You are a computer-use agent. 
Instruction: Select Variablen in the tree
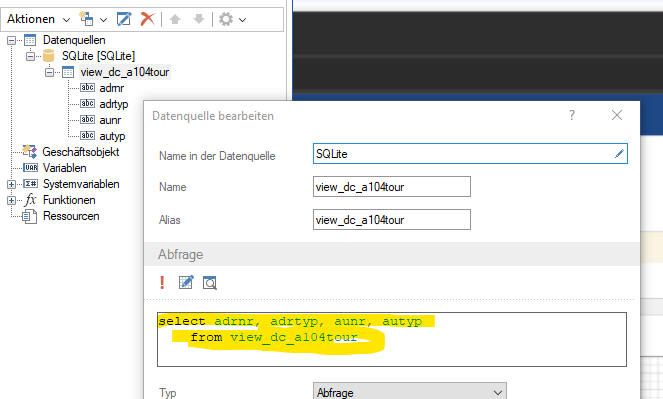point(65,168)
